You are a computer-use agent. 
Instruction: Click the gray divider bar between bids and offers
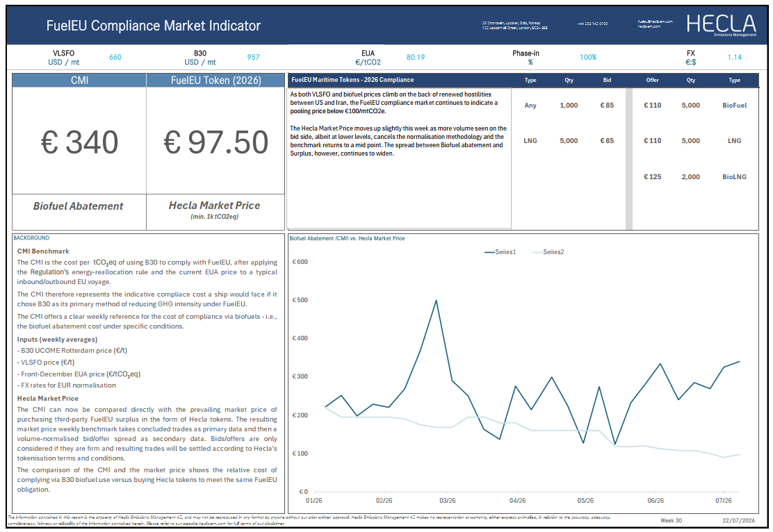(x=629, y=158)
